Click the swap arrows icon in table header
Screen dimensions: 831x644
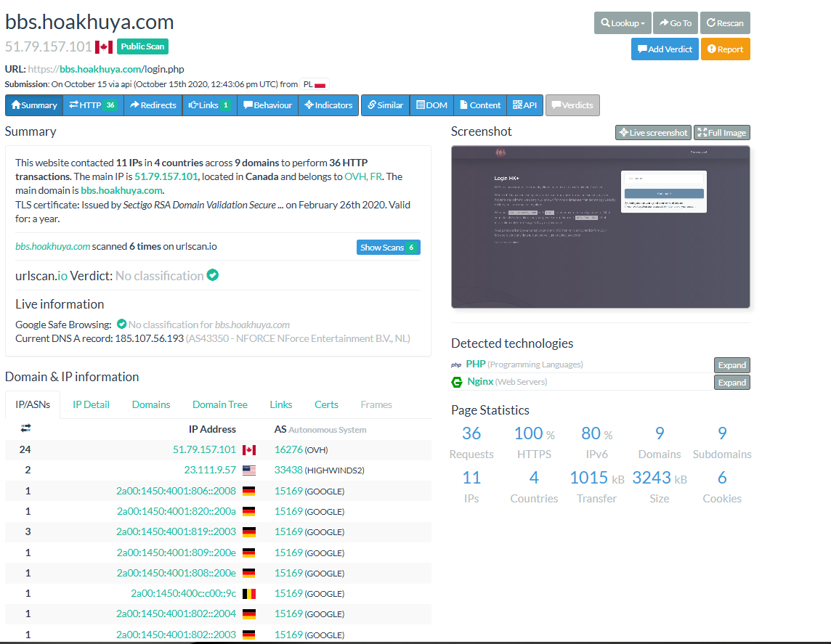pyautogui.click(x=25, y=428)
